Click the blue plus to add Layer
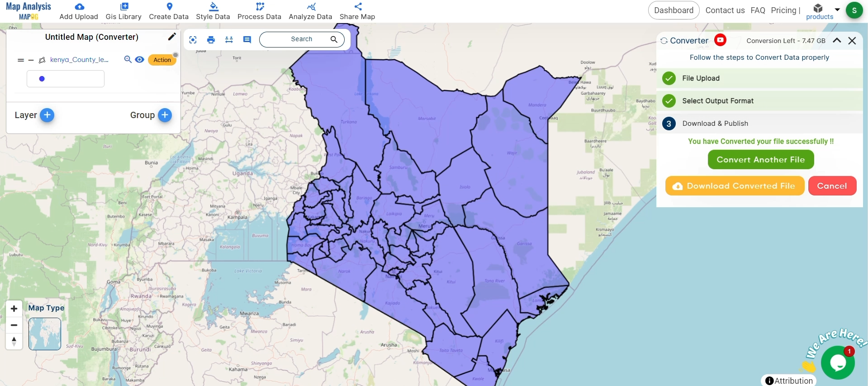The height and width of the screenshot is (386, 868). (x=47, y=115)
